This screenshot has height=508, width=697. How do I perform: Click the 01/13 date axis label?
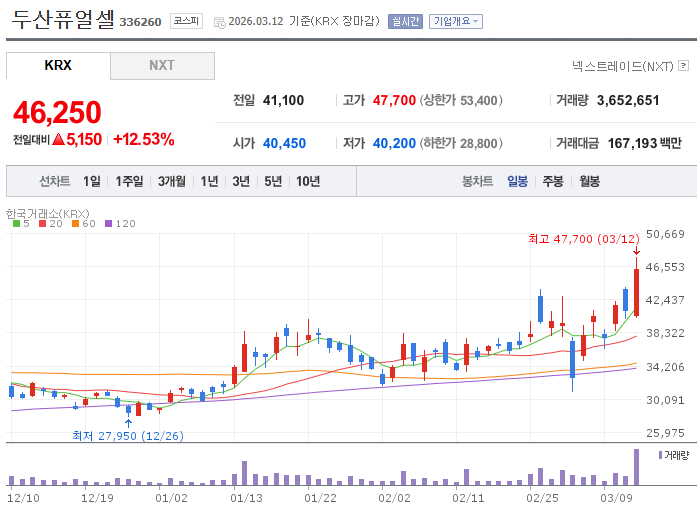click(246, 498)
